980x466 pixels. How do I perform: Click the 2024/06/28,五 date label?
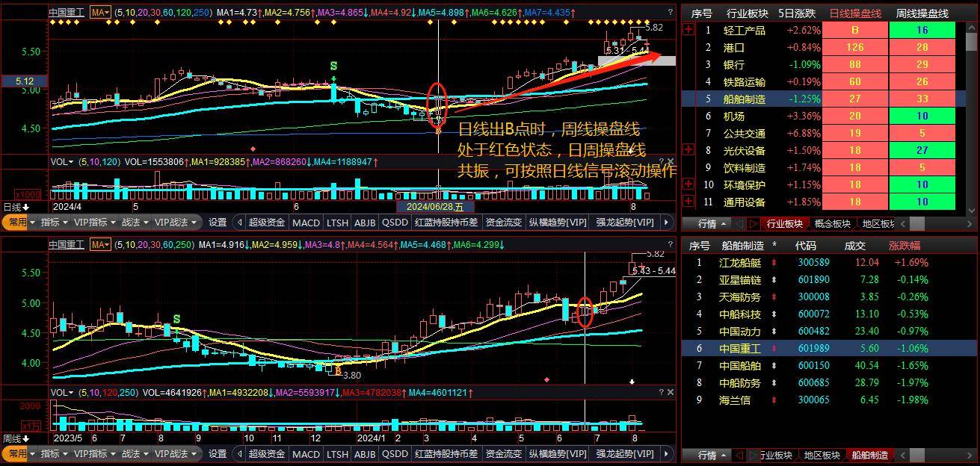click(434, 207)
